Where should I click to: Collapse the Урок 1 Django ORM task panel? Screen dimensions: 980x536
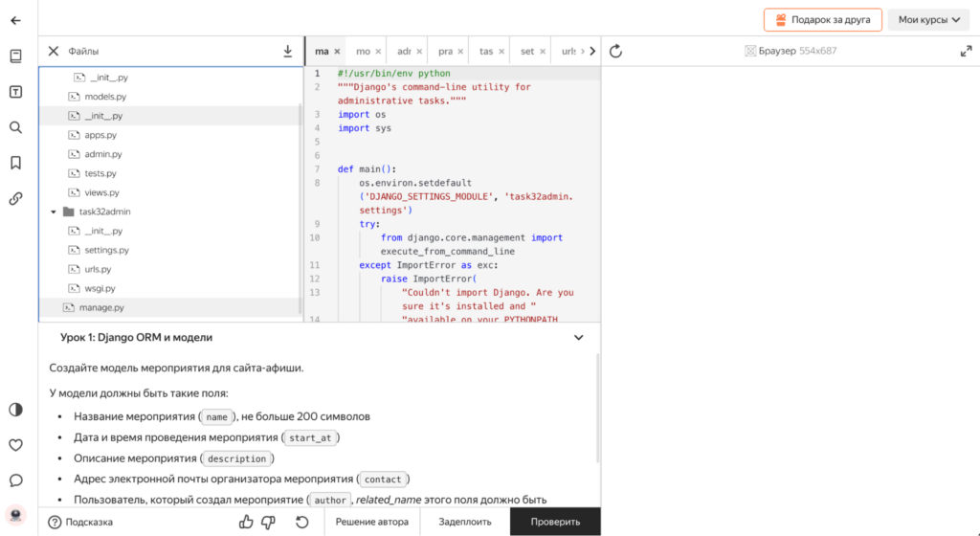(x=578, y=338)
